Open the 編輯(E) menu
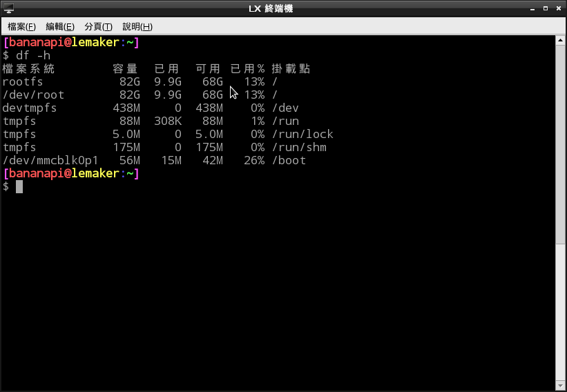 60,26
